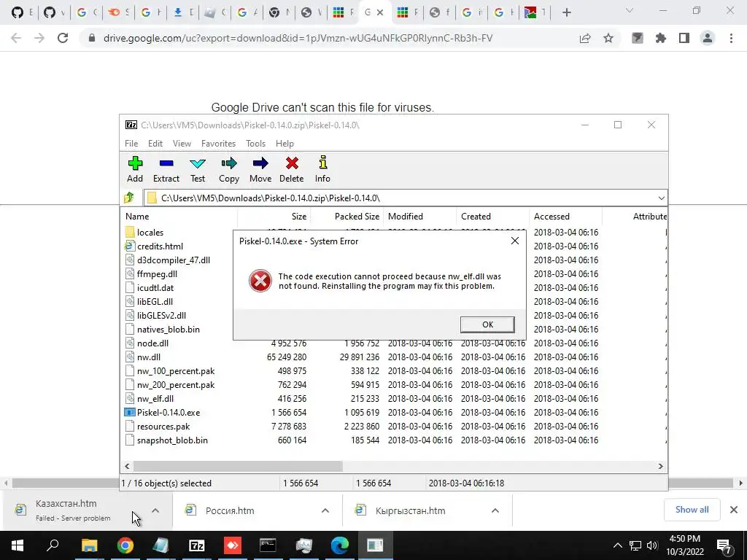Close the System Error dialog with X

514,241
